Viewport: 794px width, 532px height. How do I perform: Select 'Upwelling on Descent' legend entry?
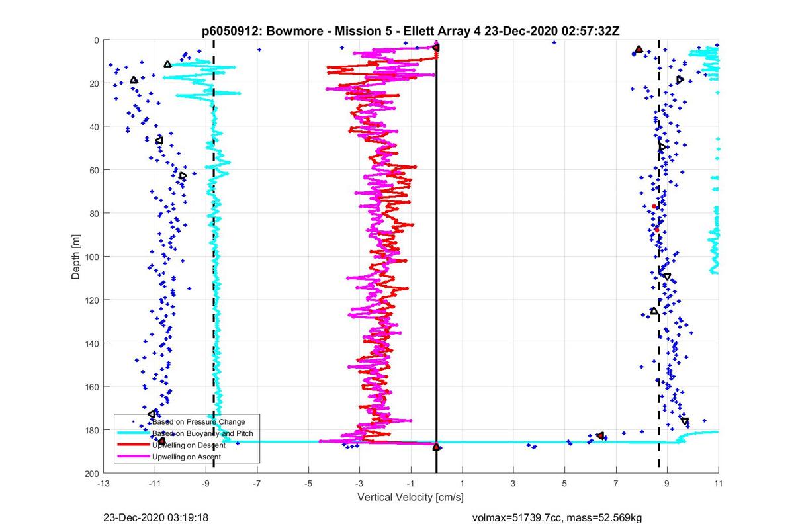(189, 445)
